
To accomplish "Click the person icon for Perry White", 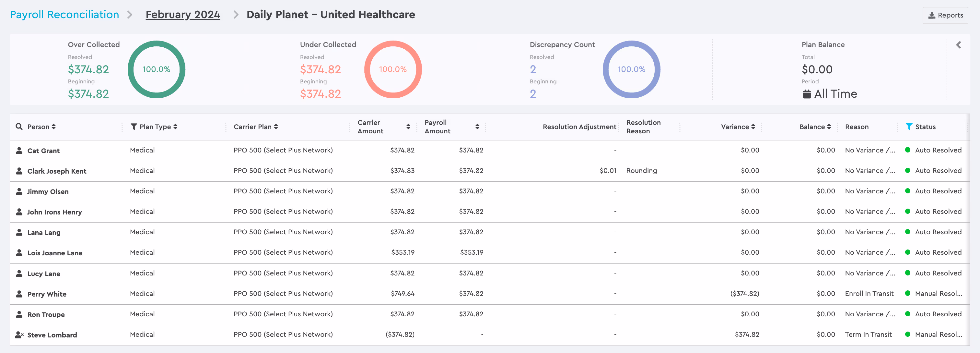I will point(19,294).
